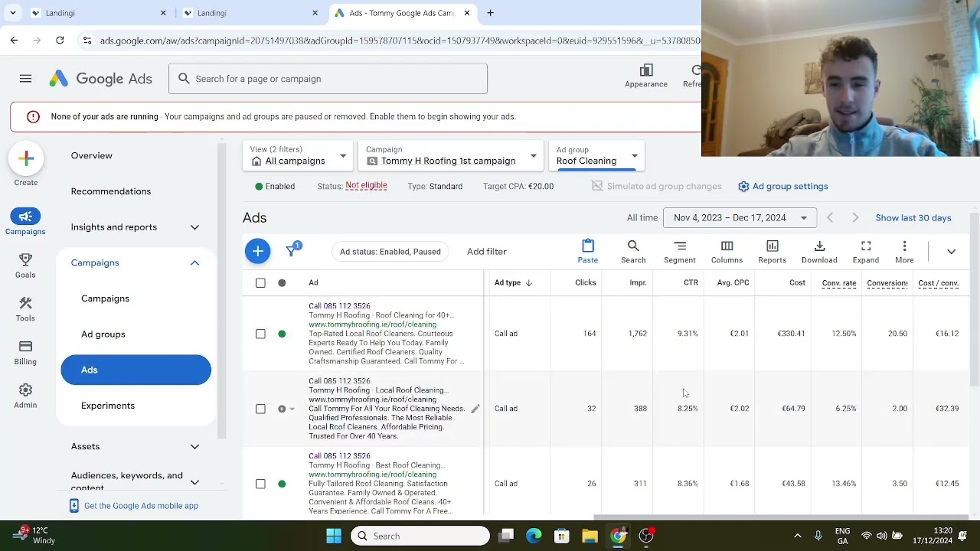
Task: Open the Columns toolbar icon
Action: pyautogui.click(x=727, y=251)
